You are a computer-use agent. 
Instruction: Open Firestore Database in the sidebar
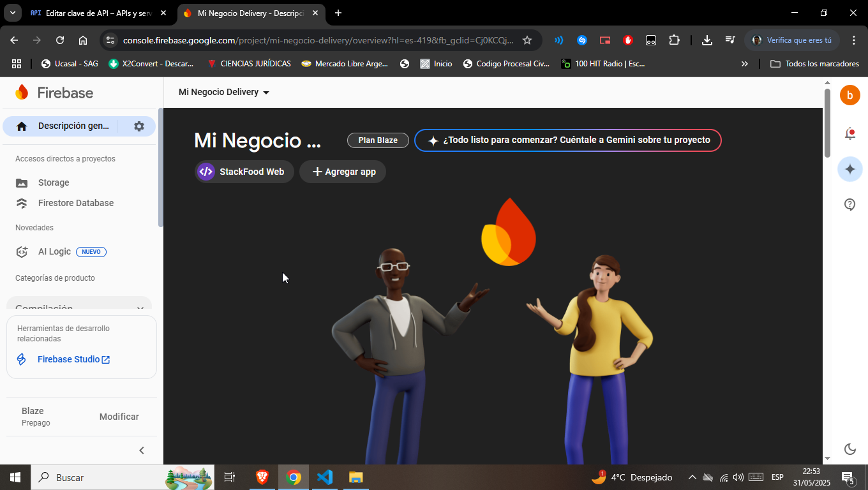coord(75,203)
